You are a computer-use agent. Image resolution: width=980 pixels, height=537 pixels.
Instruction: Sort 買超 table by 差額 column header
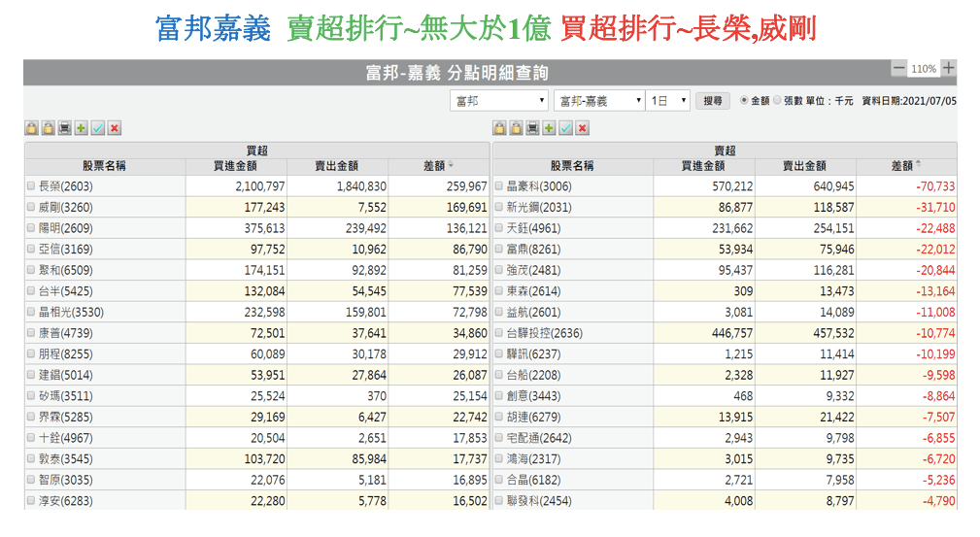(x=438, y=166)
